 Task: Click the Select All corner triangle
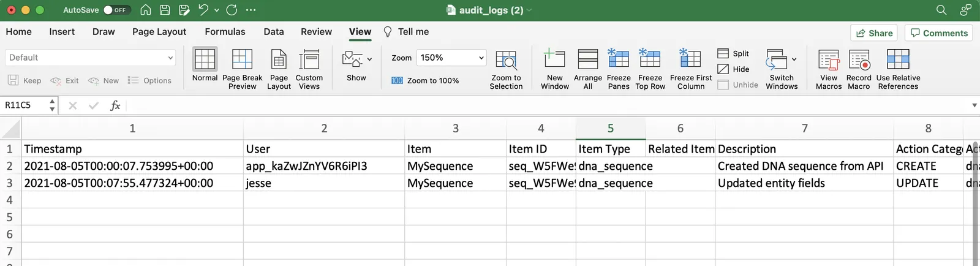(x=10, y=129)
